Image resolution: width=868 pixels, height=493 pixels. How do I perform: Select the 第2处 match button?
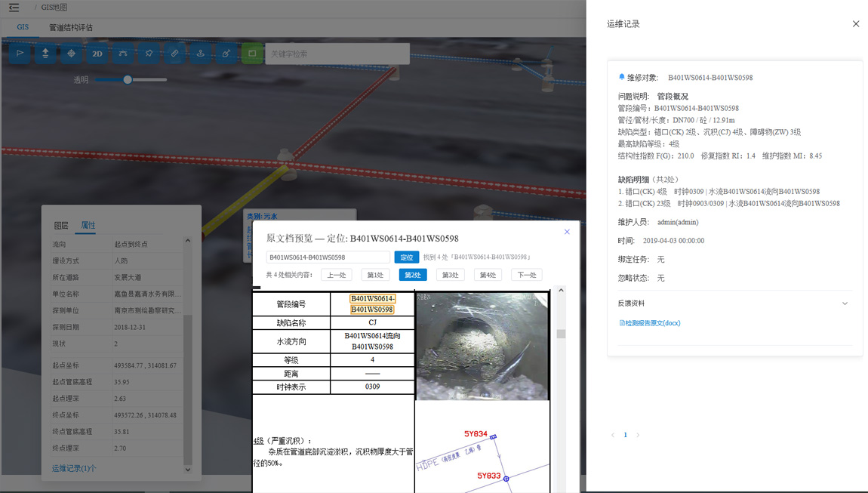[x=412, y=275]
